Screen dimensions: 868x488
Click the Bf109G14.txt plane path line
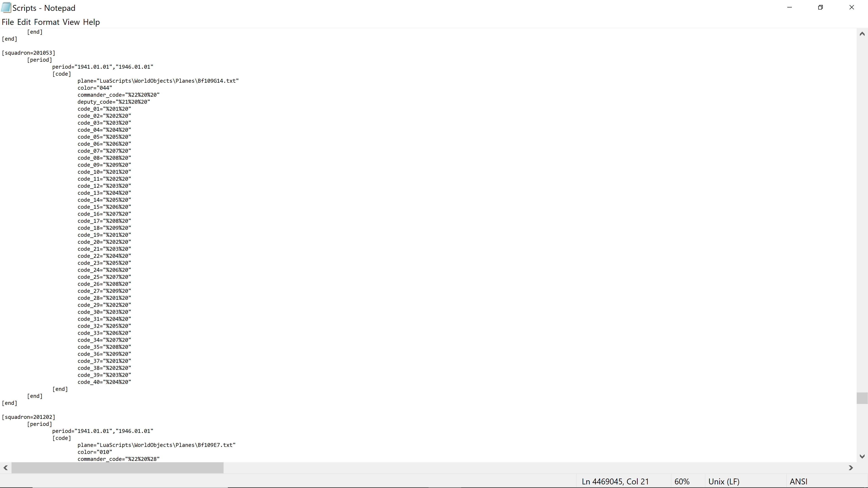tap(158, 81)
